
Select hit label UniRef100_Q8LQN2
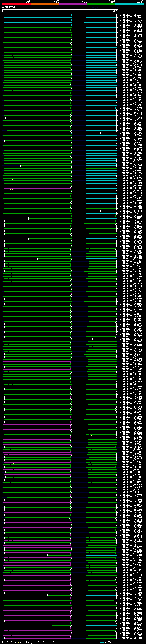pos(131,42)
